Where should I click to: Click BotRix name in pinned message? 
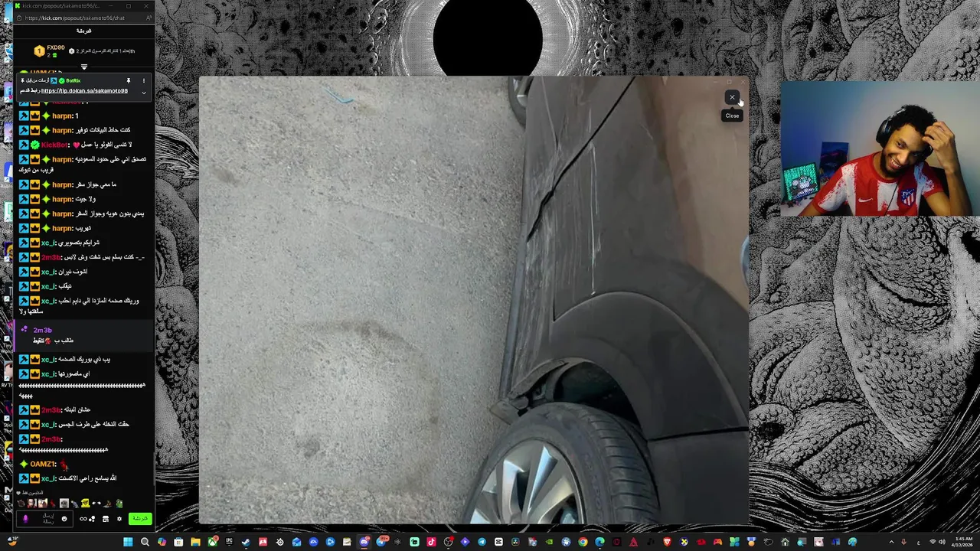click(73, 80)
